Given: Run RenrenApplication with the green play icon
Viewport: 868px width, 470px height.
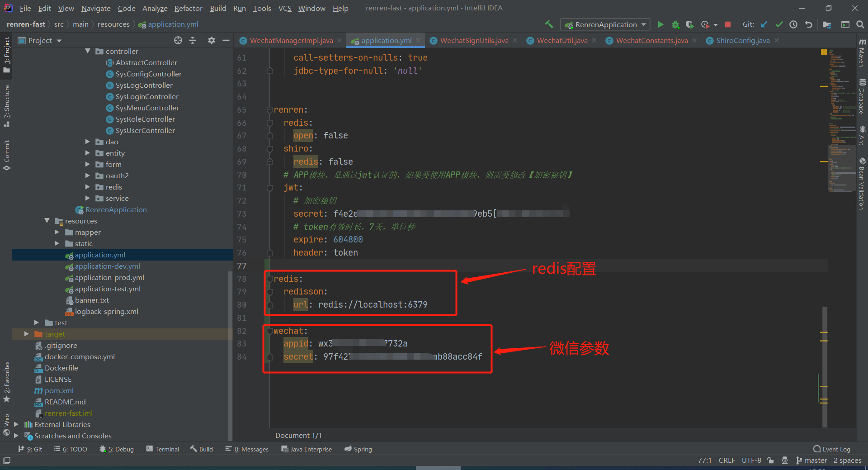Looking at the screenshot, I should (660, 24).
